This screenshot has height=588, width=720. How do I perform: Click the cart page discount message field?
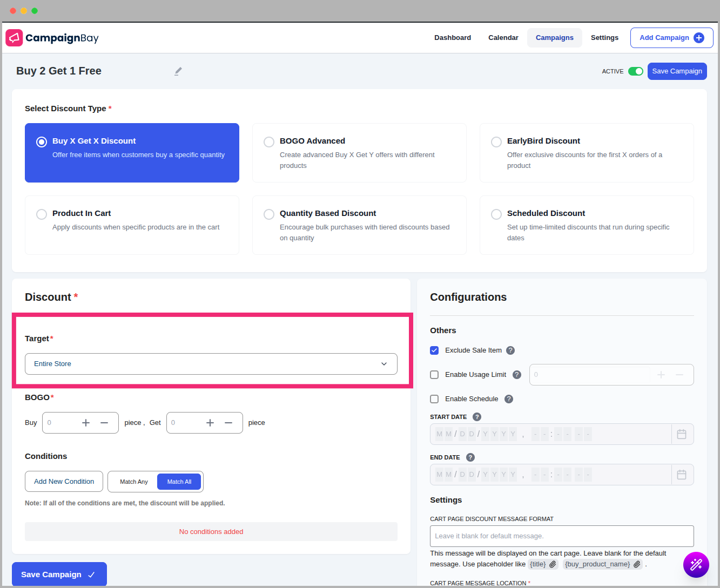(x=562, y=536)
